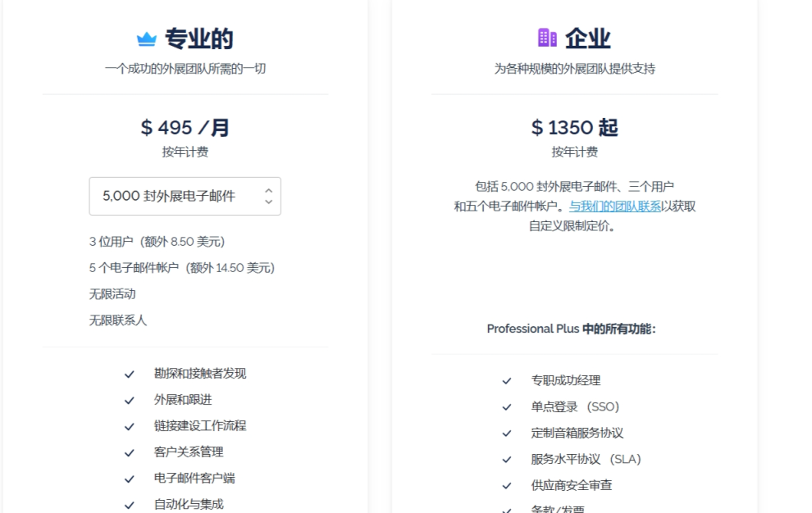Click the checkmark next to 服务水平协议 (SLA)
Screen dimensions: 812x513
pyautogui.click(x=507, y=460)
